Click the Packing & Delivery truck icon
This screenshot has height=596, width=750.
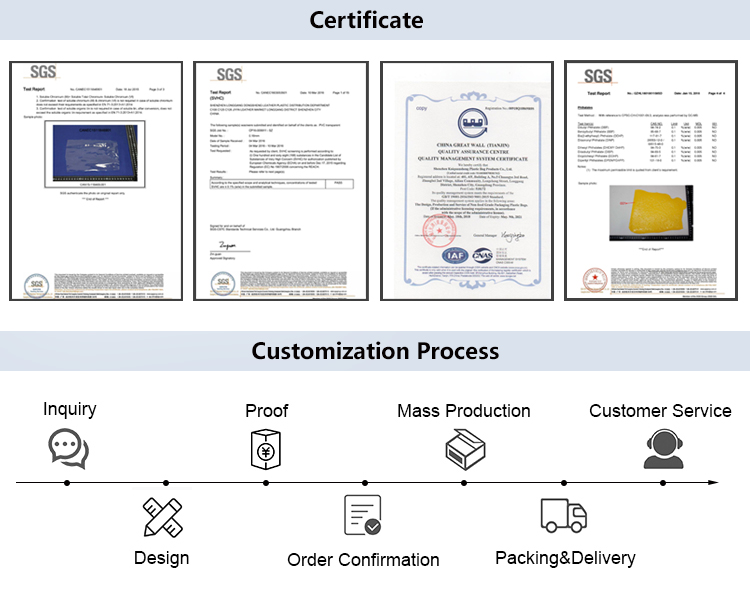(x=563, y=515)
